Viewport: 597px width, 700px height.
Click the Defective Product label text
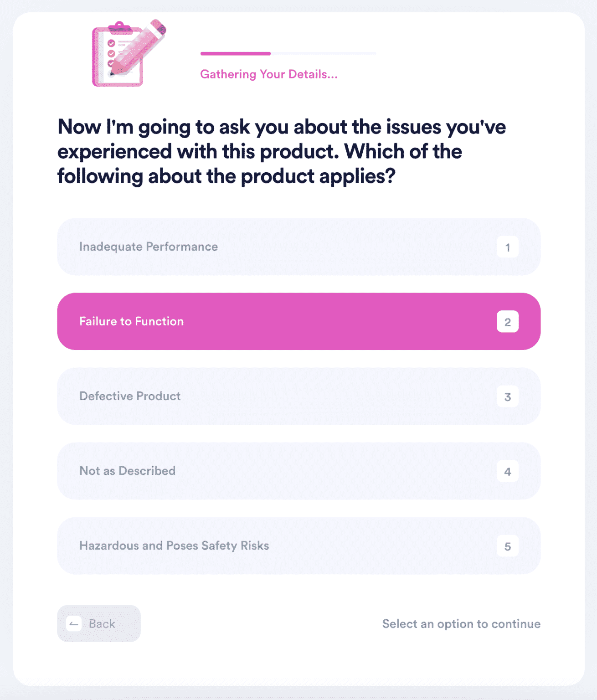130,396
